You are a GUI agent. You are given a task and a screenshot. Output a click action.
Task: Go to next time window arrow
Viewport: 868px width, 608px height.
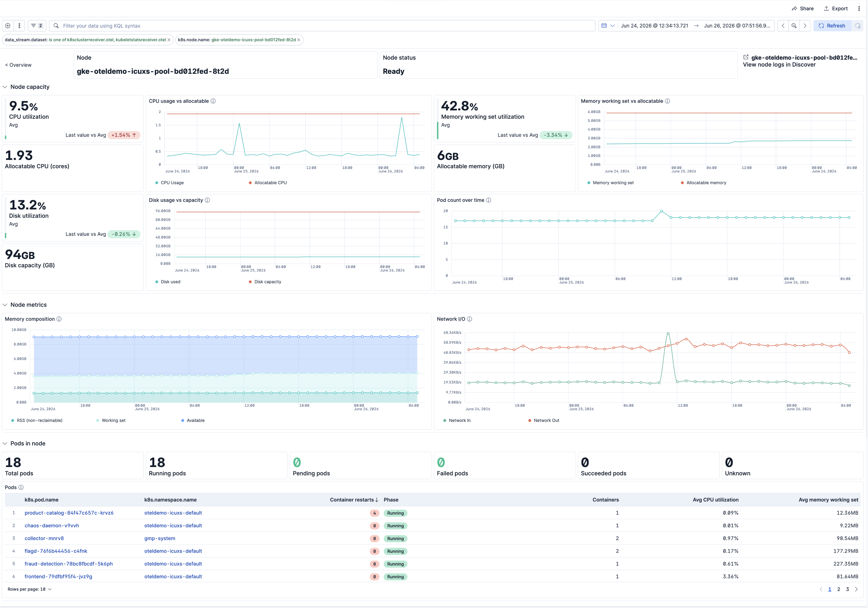(805, 26)
